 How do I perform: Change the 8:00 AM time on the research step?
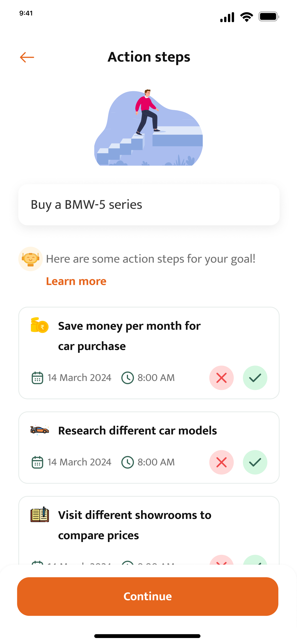pyautogui.click(x=156, y=462)
